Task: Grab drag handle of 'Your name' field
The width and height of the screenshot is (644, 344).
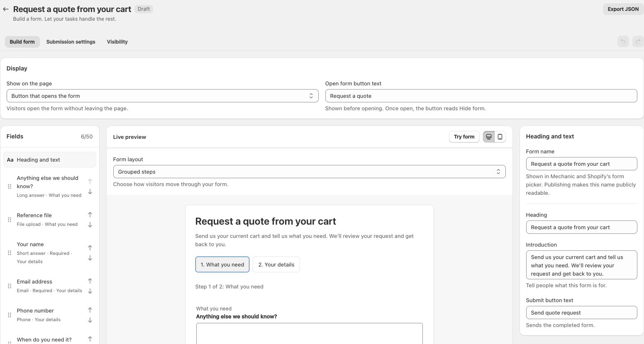Action: [10, 253]
